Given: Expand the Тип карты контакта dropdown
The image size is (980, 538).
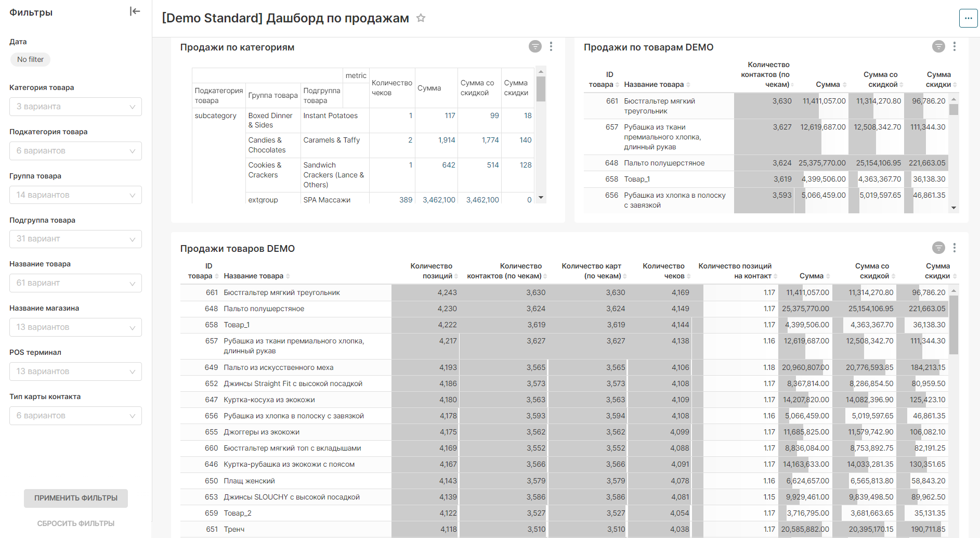Looking at the screenshot, I should (75, 416).
